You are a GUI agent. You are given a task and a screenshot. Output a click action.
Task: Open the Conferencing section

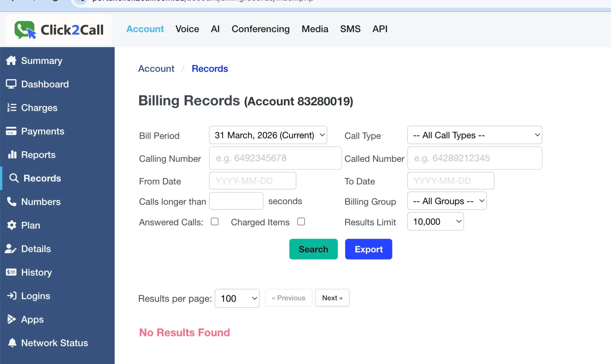(x=260, y=29)
